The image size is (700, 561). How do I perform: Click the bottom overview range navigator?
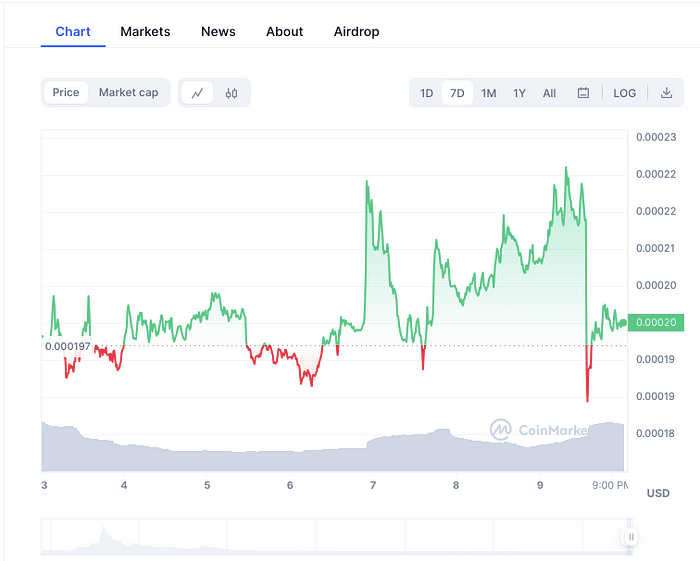click(337, 537)
